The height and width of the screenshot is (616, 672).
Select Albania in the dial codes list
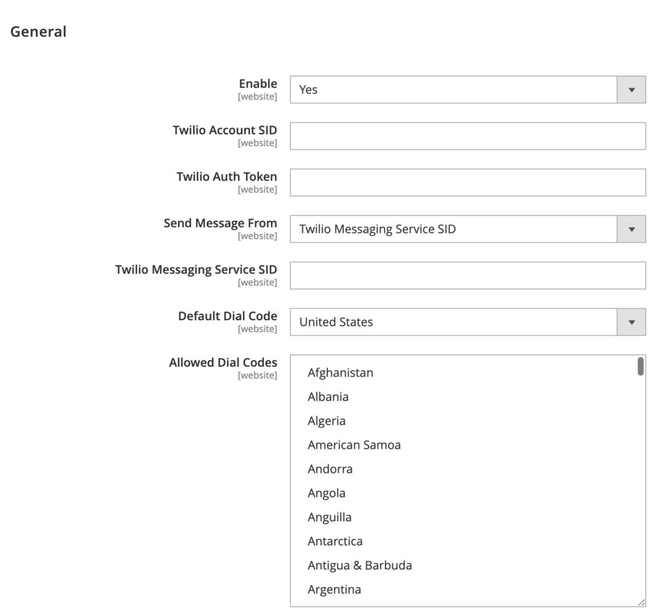click(328, 397)
